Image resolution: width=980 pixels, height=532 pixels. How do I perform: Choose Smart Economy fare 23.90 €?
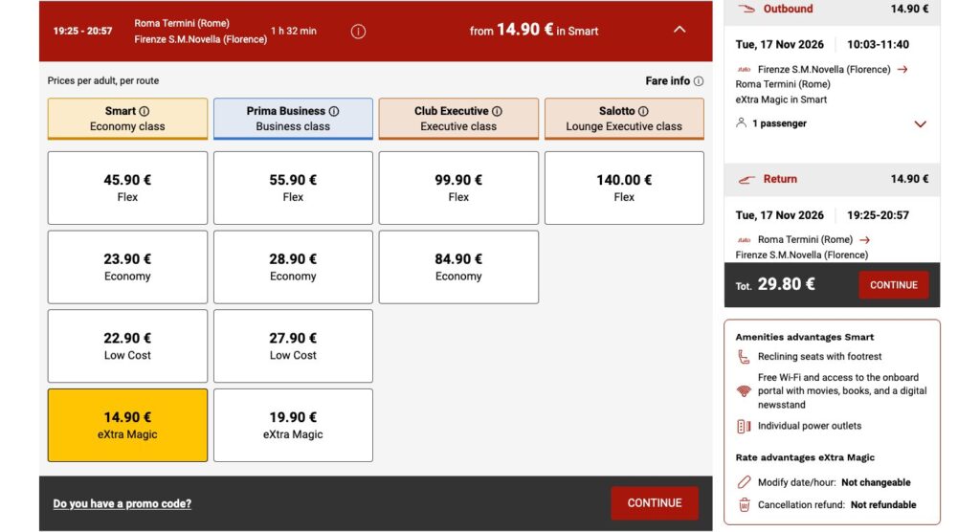(x=127, y=267)
